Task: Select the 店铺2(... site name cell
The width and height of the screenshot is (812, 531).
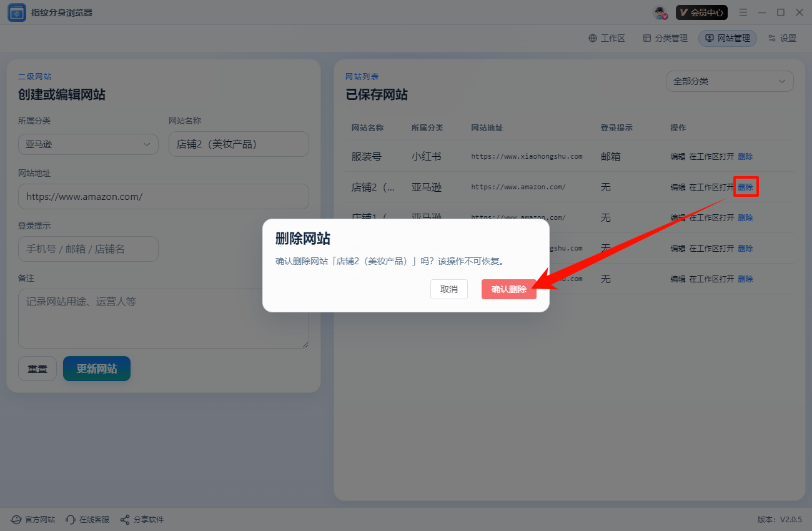Action: tap(373, 187)
